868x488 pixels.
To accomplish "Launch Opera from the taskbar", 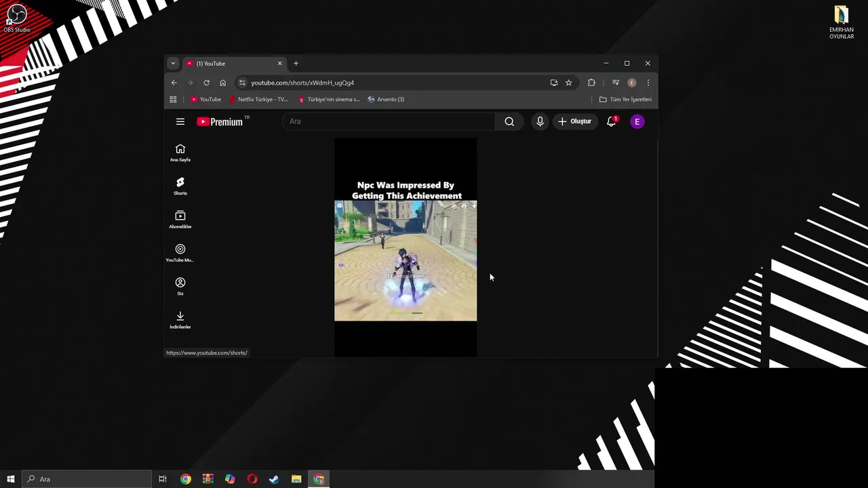I will tap(252, 479).
